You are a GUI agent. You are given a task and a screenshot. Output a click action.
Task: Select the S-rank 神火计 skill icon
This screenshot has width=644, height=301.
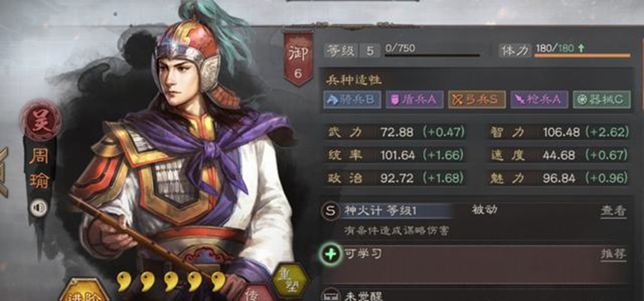point(331,211)
